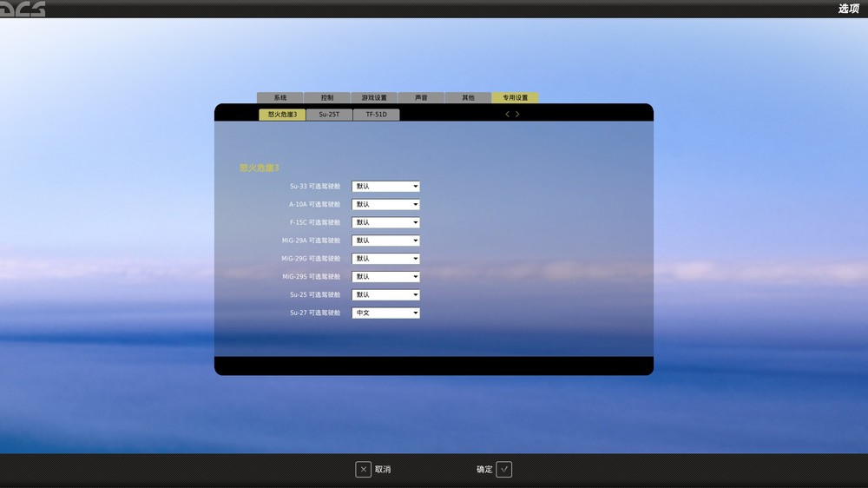
Task: Click the MiG-29S 可选驾驶舱 label
Action: pyautogui.click(x=311, y=277)
